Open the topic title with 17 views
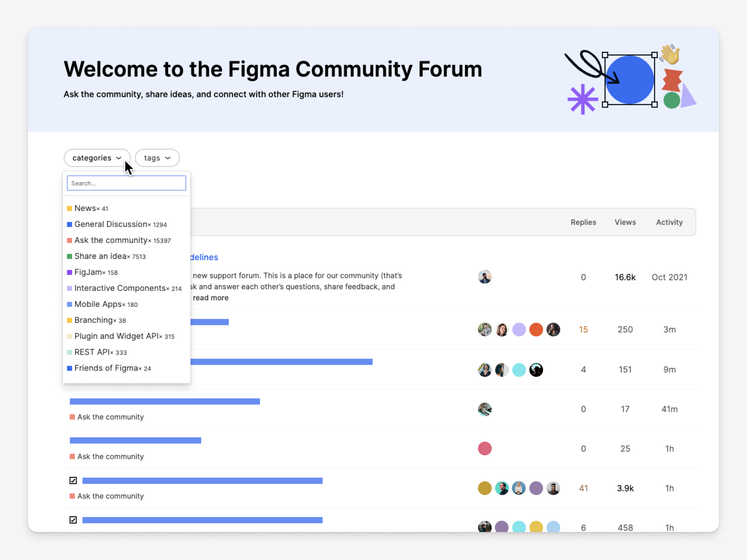Screen dimensions: 747x560 (x=165, y=401)
